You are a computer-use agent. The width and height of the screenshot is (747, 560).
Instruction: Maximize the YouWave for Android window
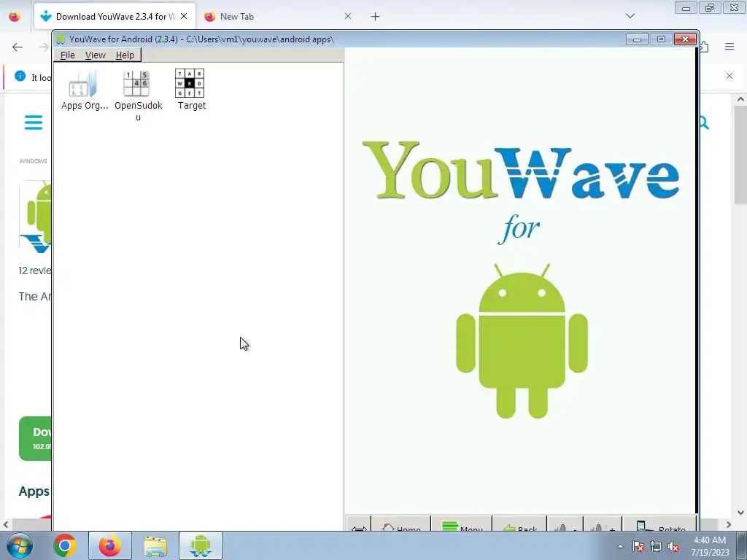coord(661,39)
